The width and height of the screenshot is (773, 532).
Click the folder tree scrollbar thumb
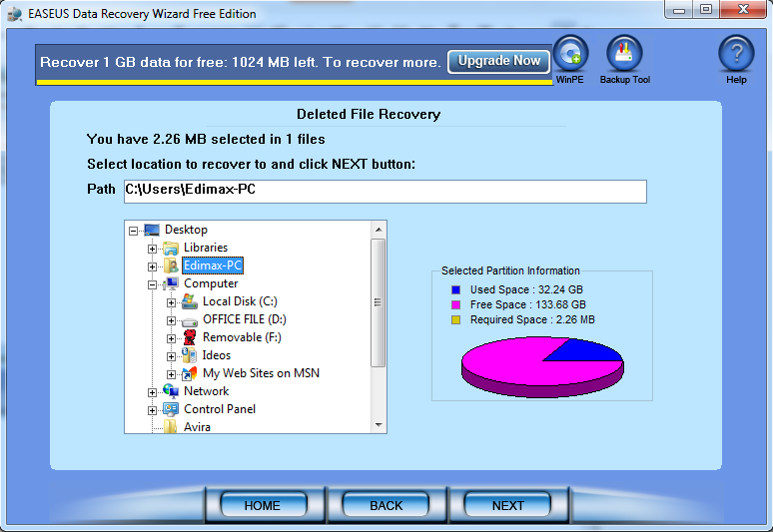[379, 302]
